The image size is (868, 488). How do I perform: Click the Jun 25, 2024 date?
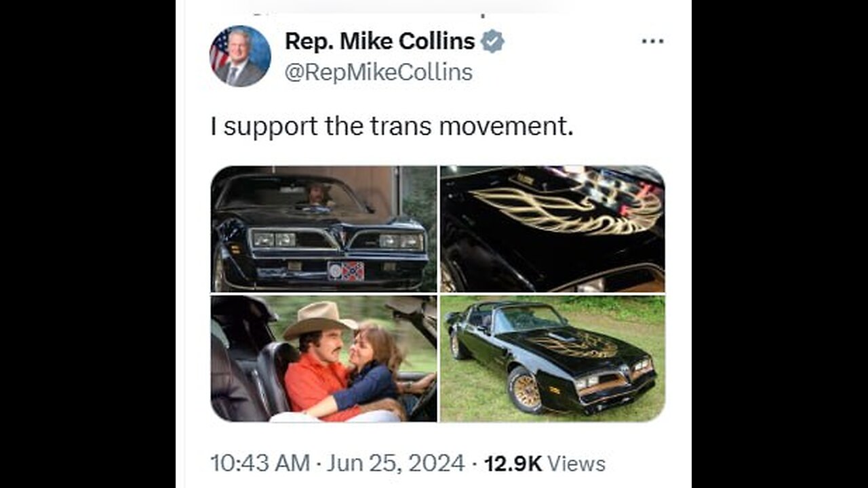tap(396, 464)
